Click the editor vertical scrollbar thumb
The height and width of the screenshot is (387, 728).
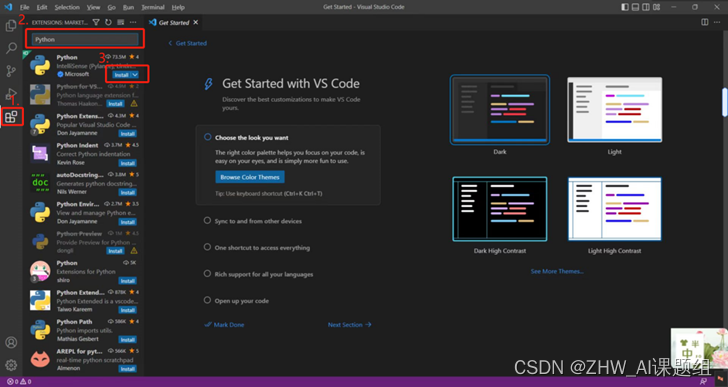click(x=725, y=102)
